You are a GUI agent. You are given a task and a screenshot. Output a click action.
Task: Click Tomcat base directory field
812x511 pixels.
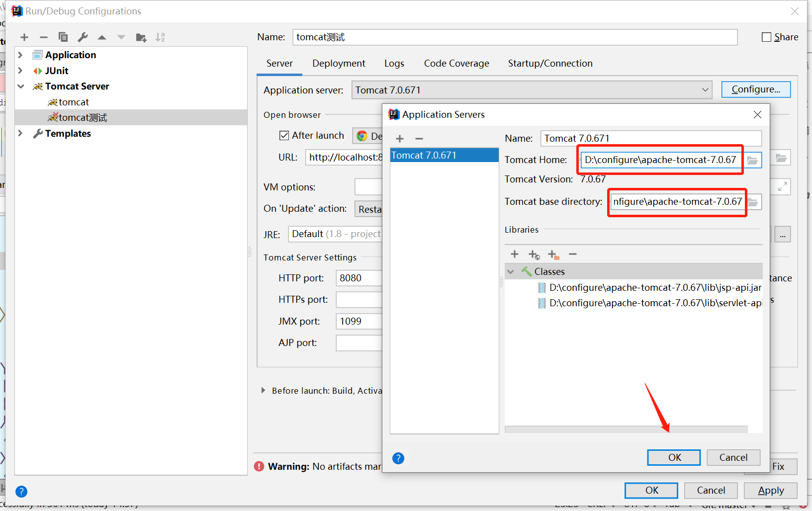click(x=678, y=202)
